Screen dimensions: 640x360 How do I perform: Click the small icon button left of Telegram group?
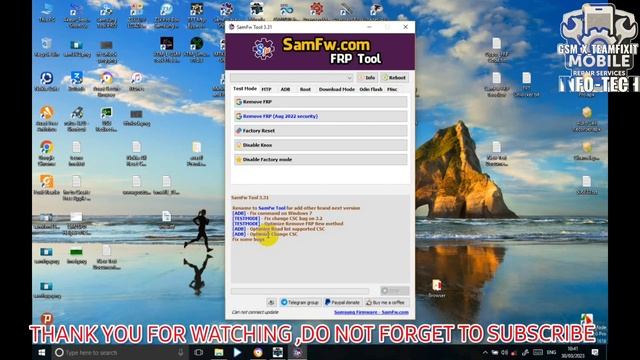(271, 302)
